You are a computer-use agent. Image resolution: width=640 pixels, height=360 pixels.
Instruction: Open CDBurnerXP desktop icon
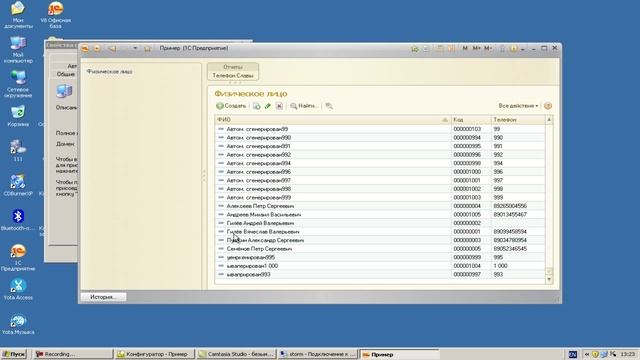click(x=18, y=186)
